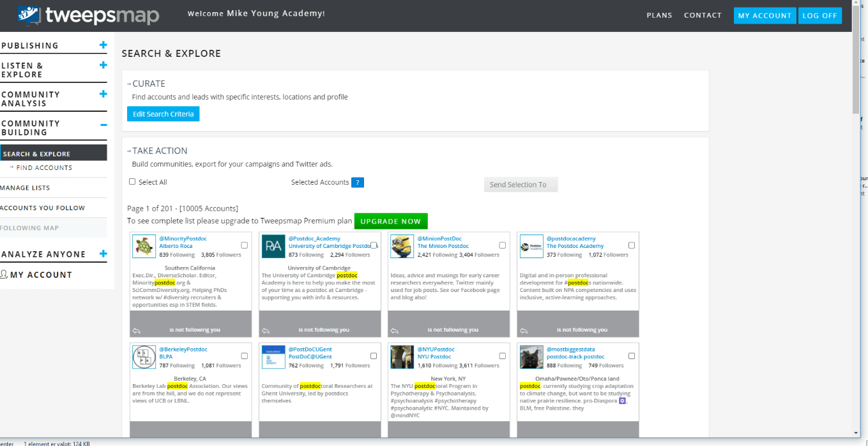The height and width of the screenshot is (446, 868).
Task: Open The Minion Postdoc name link
Action: click(x=443, y=246)
